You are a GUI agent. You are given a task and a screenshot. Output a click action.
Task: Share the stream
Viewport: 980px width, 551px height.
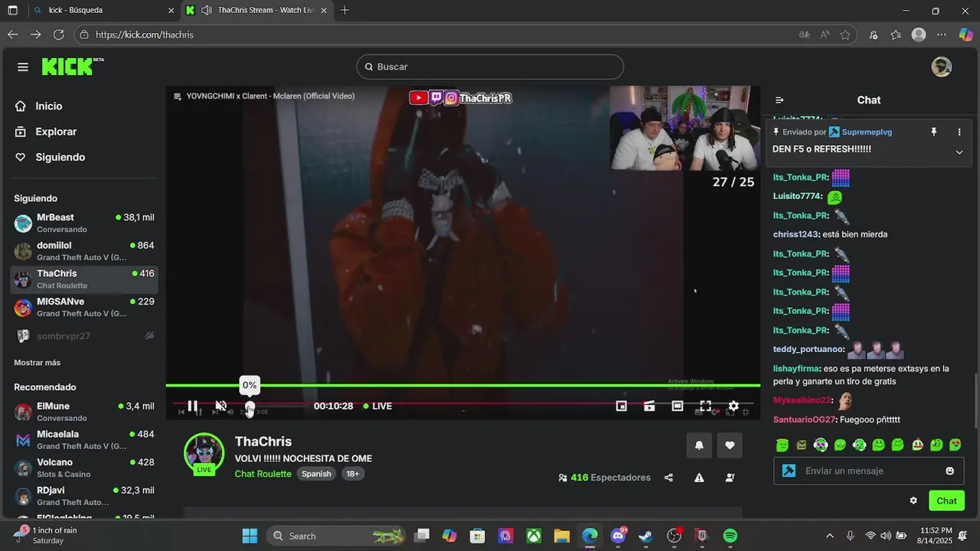[668, 478]
